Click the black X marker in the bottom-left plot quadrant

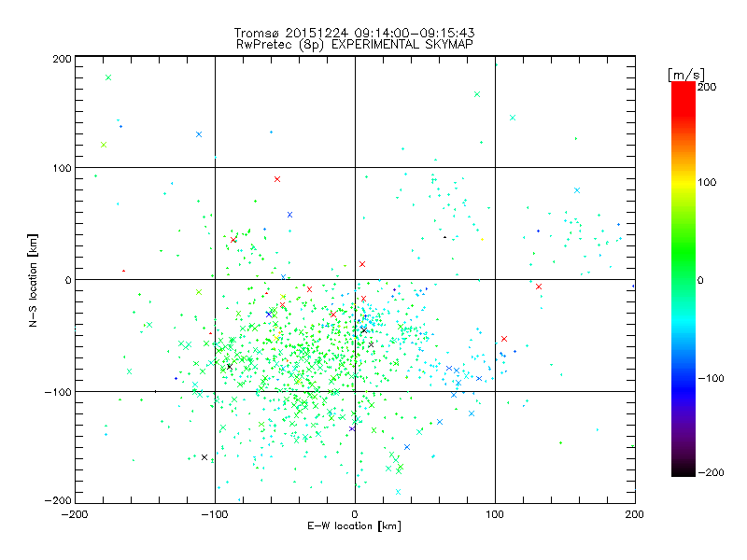[x=204, y=457]
